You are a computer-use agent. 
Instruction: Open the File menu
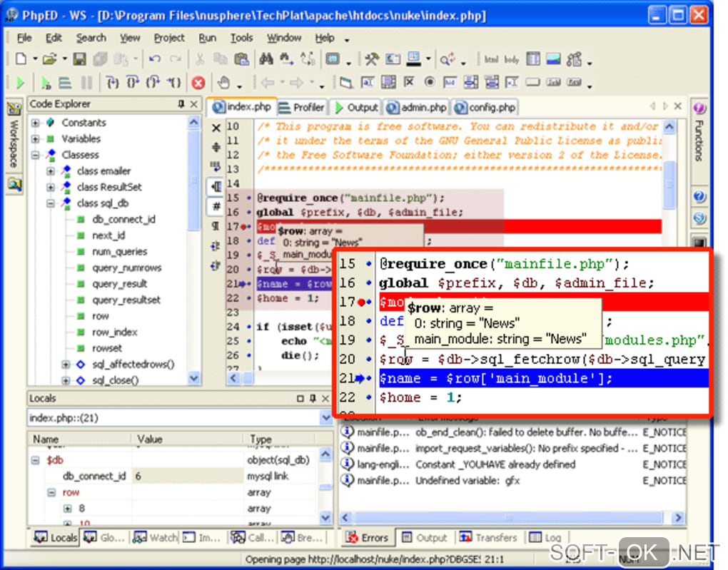24,38
